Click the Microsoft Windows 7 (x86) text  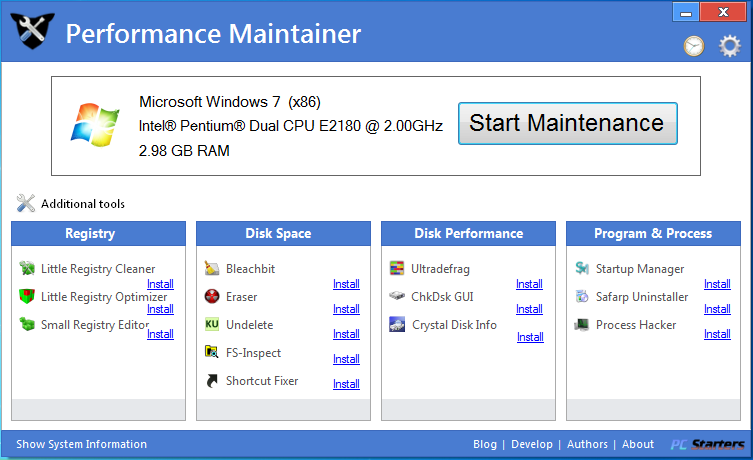pyautogui.click(x=230, y=102)
